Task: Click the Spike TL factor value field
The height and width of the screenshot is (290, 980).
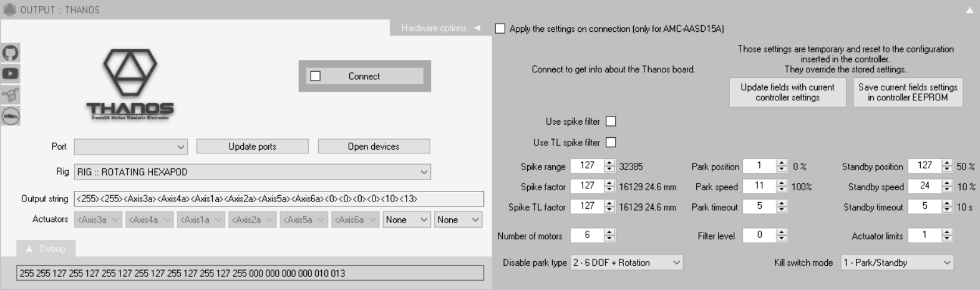Action: coord(587,206)
